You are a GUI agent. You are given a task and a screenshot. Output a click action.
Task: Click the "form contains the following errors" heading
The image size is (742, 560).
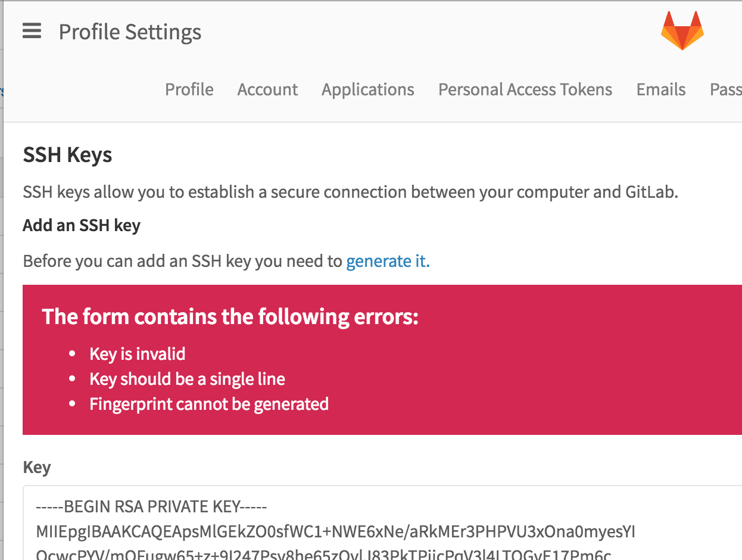pos(230,316)
